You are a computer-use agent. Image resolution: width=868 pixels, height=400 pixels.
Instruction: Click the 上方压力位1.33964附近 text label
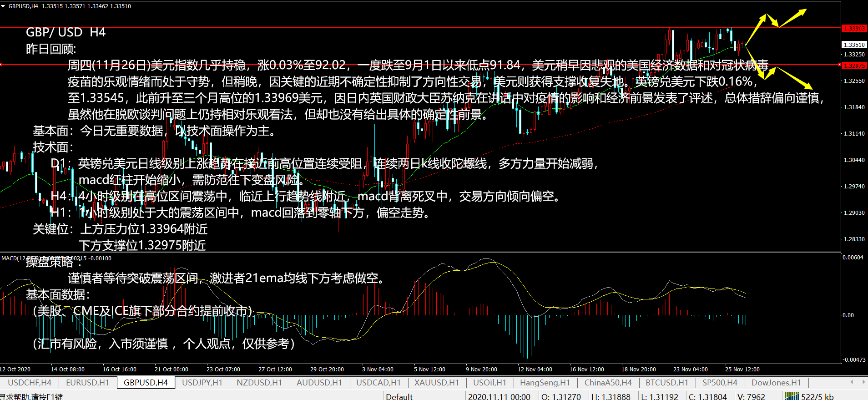pyautogui.click(x=144, y=229)
